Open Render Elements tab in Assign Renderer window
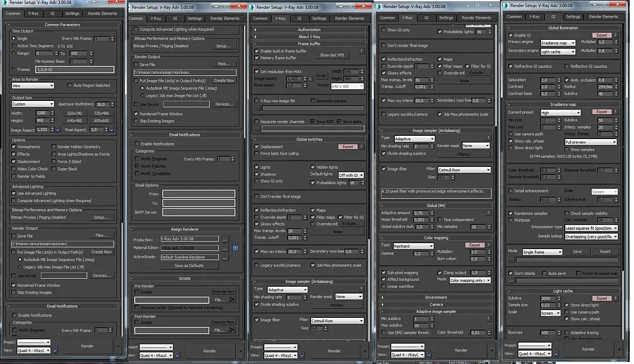Screen dimensions: 634x364 point(225,18)
